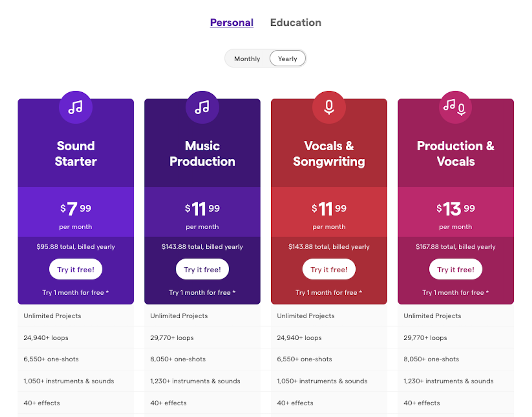Keep billing set to Yearly
532x417 pixels.
(288, 58)
